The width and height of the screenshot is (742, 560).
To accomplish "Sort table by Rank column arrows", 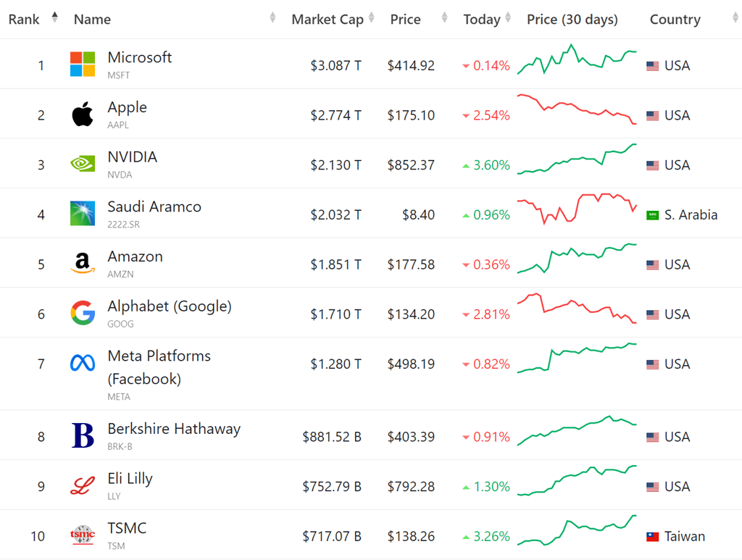I will 54,18.
